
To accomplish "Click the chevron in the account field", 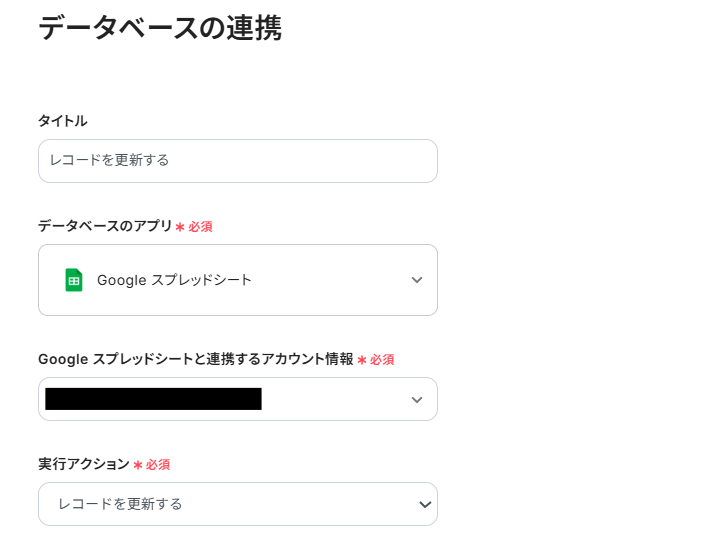I will tap(417, 400).
